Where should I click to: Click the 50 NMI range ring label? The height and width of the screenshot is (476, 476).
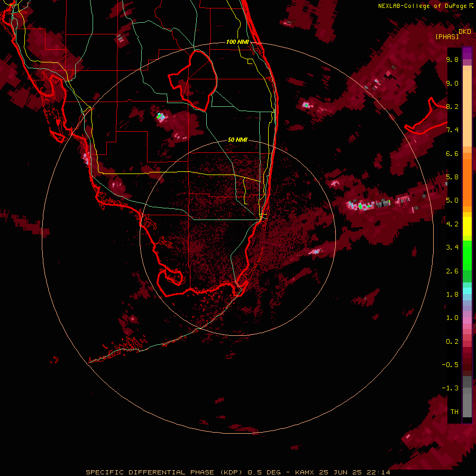point(237,140)
